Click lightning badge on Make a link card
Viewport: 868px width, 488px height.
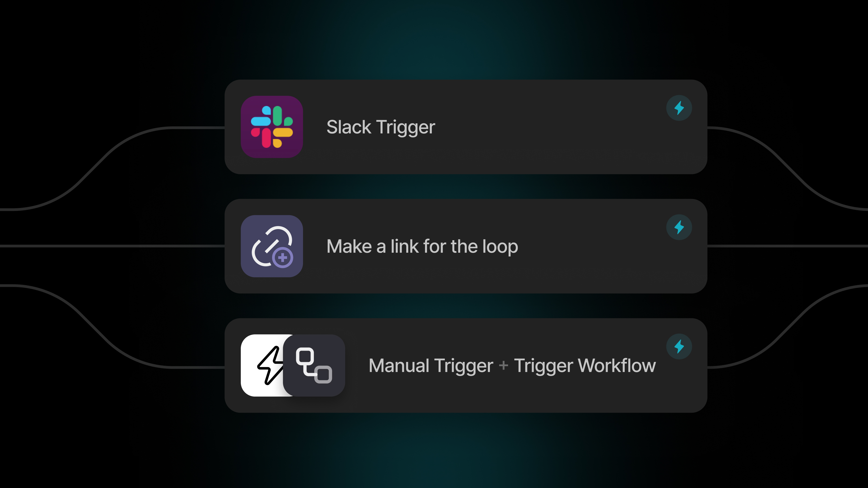tap(679, 227)
